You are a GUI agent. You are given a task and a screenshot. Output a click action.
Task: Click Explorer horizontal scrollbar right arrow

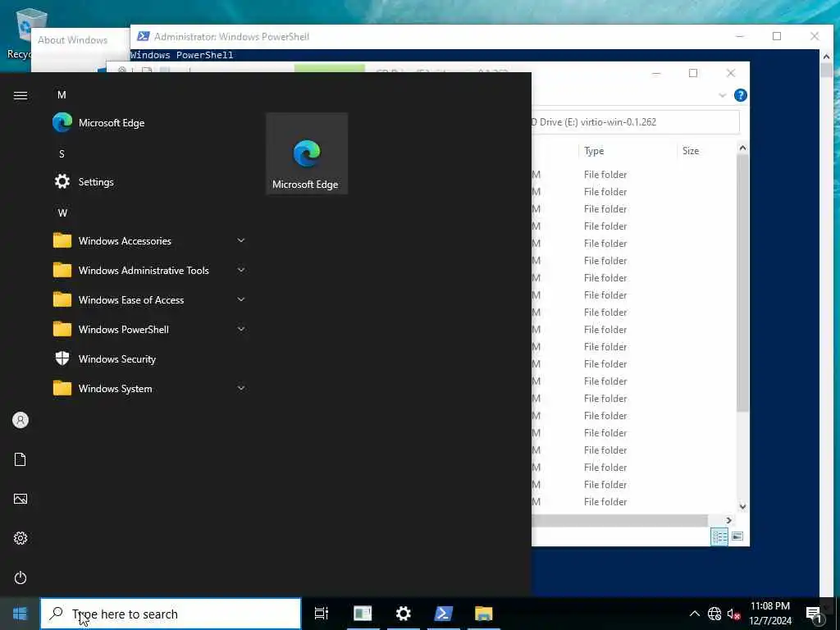(728, 520)
